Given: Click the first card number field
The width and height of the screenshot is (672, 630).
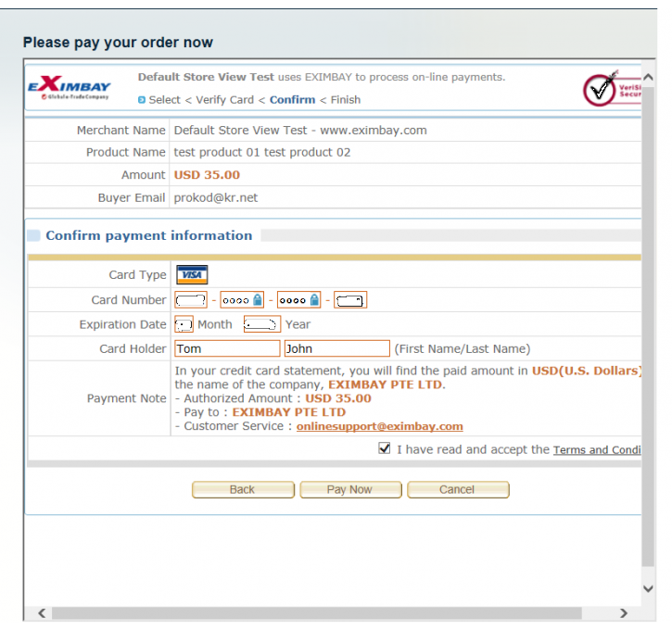Looking at the screenshot, I should tap(191, 300).
